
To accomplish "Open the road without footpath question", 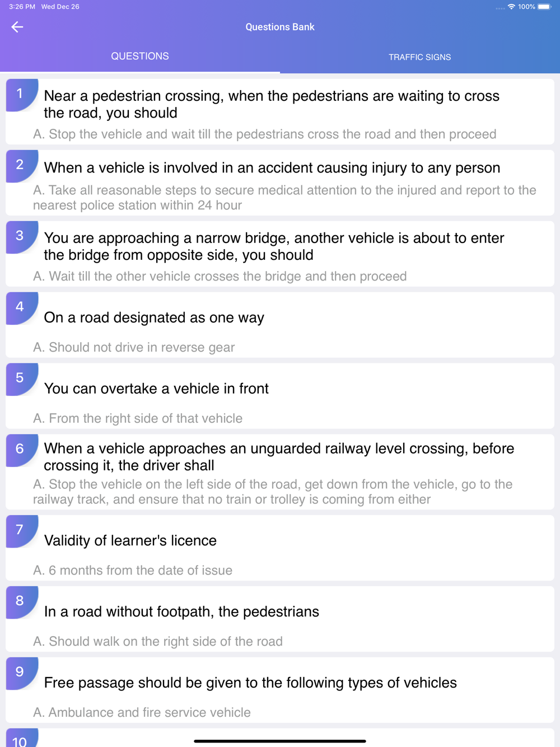I will click(280, 619).
